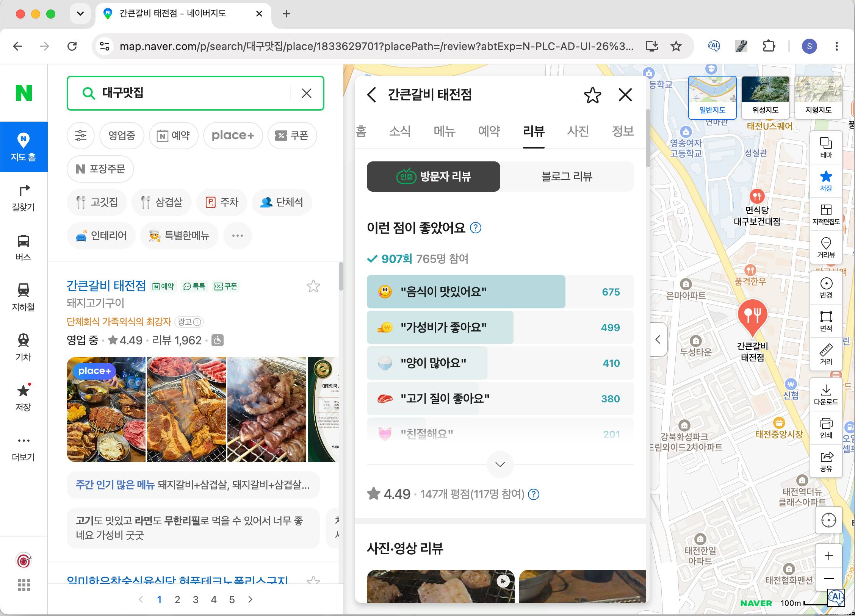Select the 인테리어 keyword chip
This screenshot has height=616, width=855.
click(x=101, y=236)
